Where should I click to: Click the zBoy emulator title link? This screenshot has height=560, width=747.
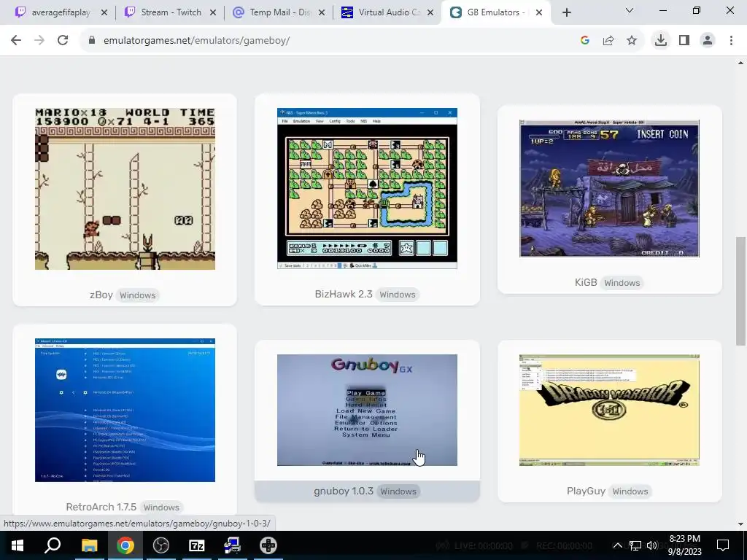pos(101,295)
